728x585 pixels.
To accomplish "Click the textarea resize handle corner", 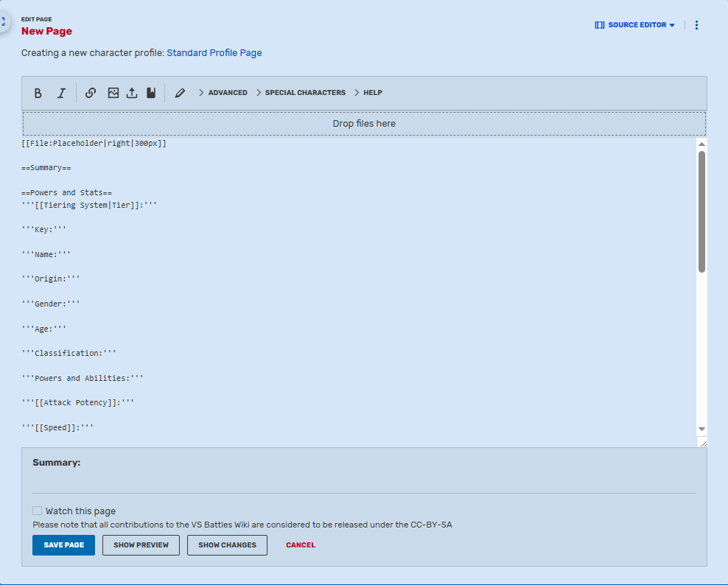I will (702, 443).
